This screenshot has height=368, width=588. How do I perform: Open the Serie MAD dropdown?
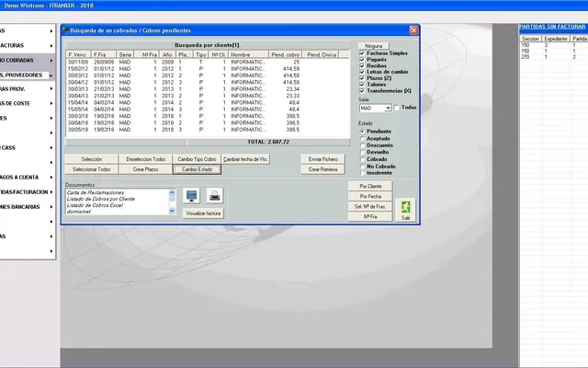(x=388, y=109)
